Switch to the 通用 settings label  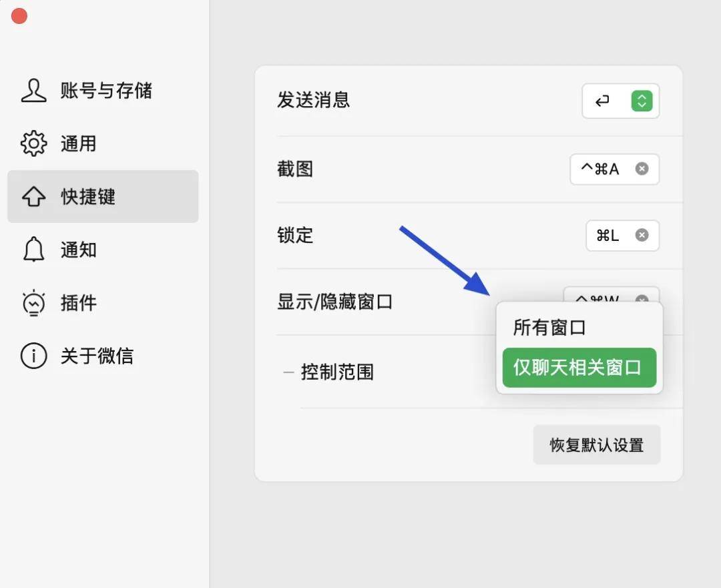[78, 143]
